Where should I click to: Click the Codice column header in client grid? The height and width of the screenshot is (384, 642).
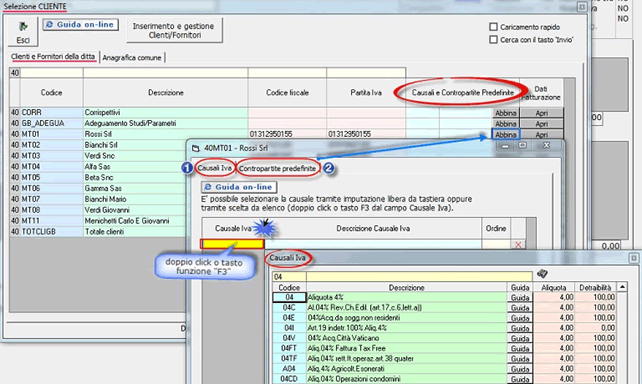tap(52, 93)
